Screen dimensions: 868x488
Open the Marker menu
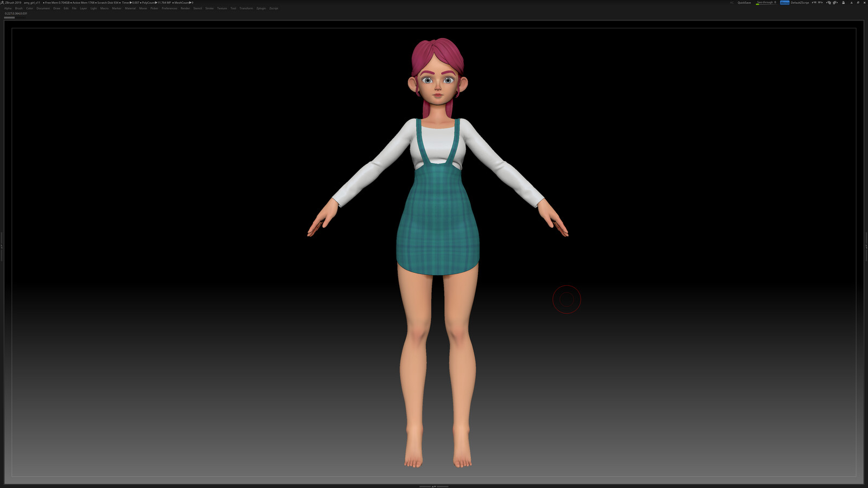point(117,8)
